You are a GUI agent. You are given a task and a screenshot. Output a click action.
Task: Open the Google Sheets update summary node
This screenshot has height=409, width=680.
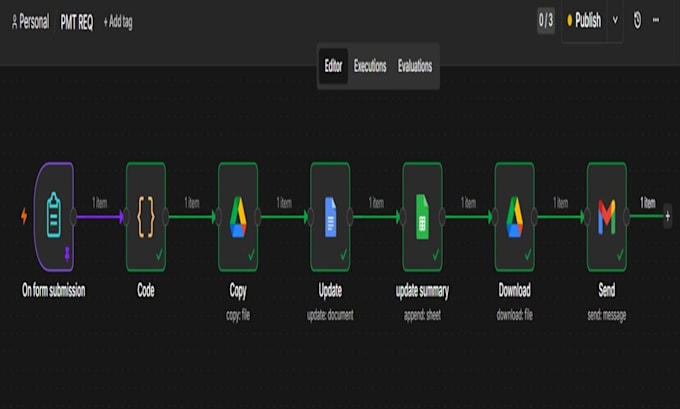pyautogui.click(x=422, y=217)
